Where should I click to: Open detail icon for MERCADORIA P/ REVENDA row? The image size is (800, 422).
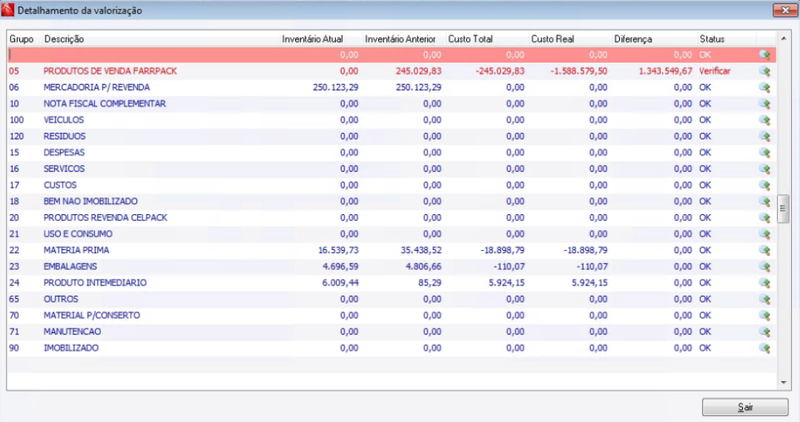point(764,88)
